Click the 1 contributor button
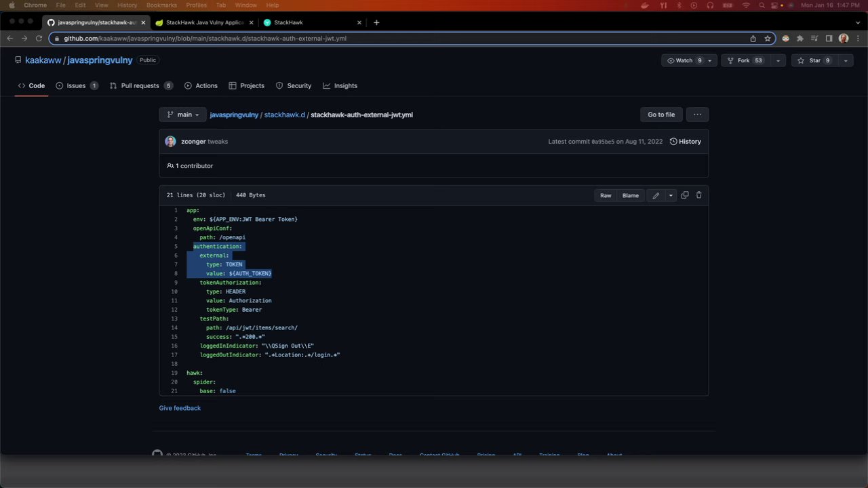The width and height of the screenshot is (868, 488). coord(190,166)
